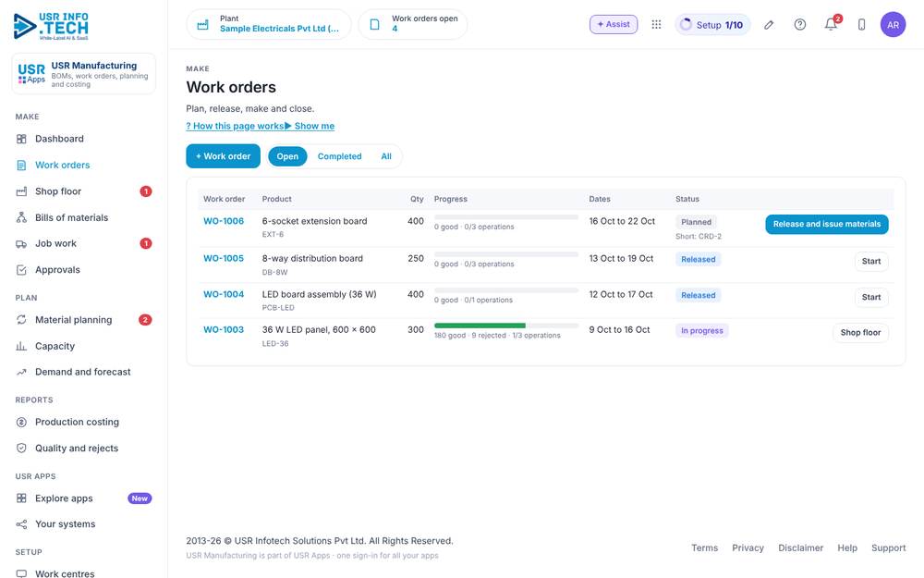
Task: Open the Setup 1/10 progress button
Action: tap(712, 25)
